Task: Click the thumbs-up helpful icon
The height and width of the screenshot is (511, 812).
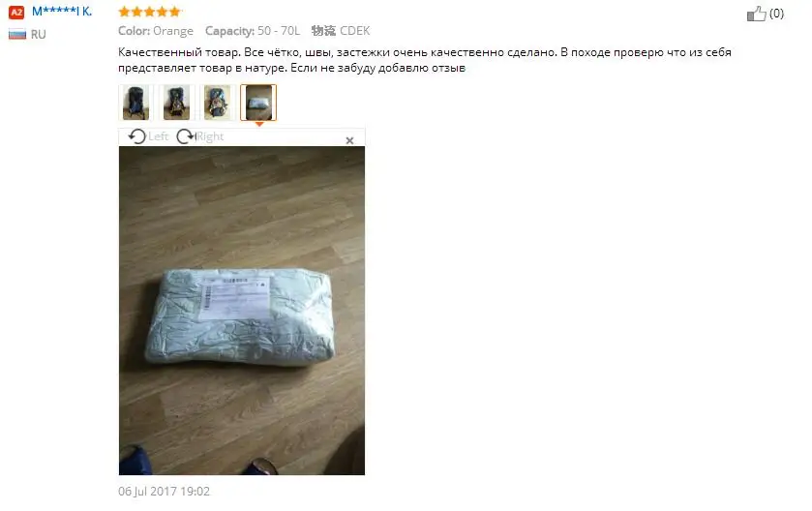Action: (756, 14)
